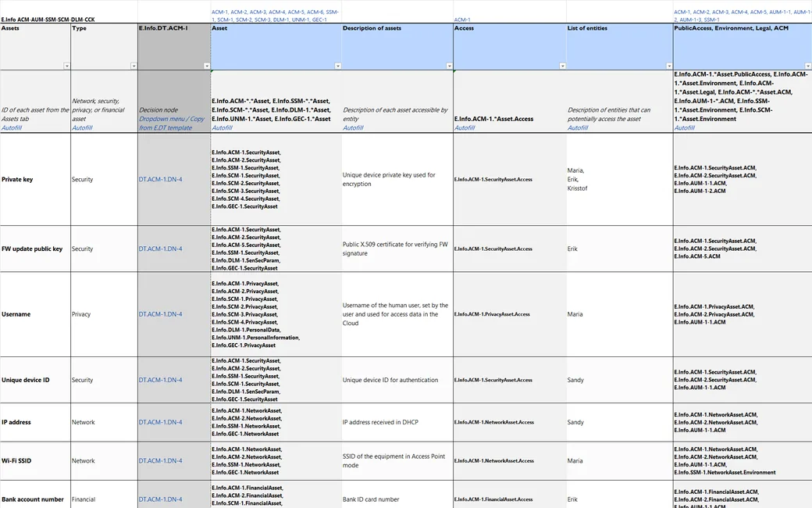Select 'E.Info.ACM-1.PrivacyAsset.Access' cell
The height and width of the screenshot is (508, 812).
510,314
